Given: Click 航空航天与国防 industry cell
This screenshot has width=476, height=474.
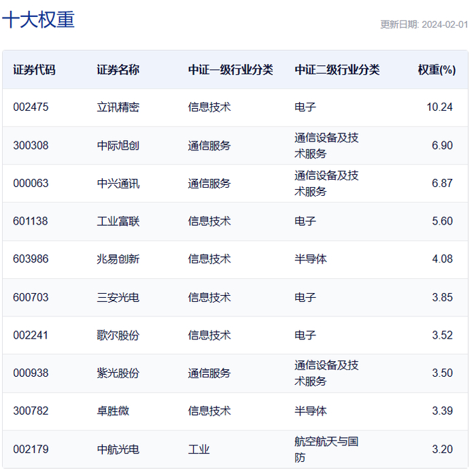Looking at the screenshot, I should pyautogui.click(x=326, y=450).
